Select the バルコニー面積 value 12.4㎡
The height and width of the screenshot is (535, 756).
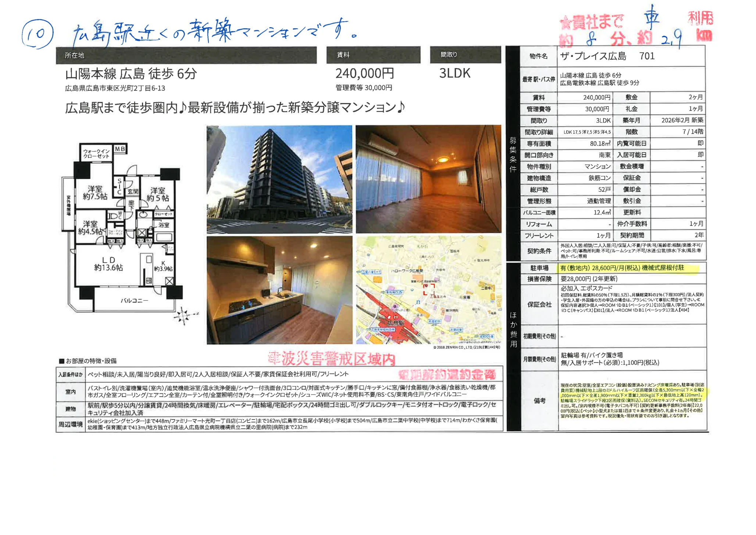click(602, 213)
